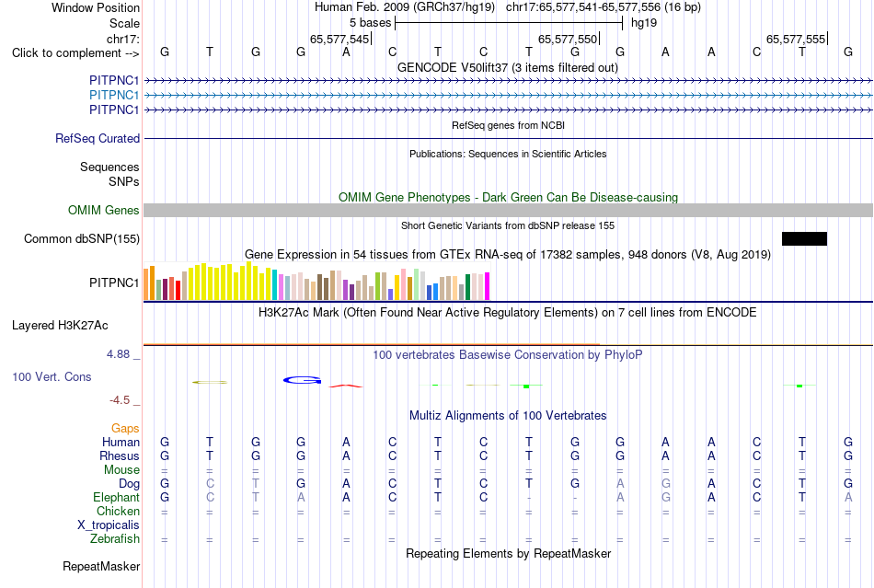Click the red A shape in PhyloP track
This screenshot has width=874, height=588.
coord(346,386)
